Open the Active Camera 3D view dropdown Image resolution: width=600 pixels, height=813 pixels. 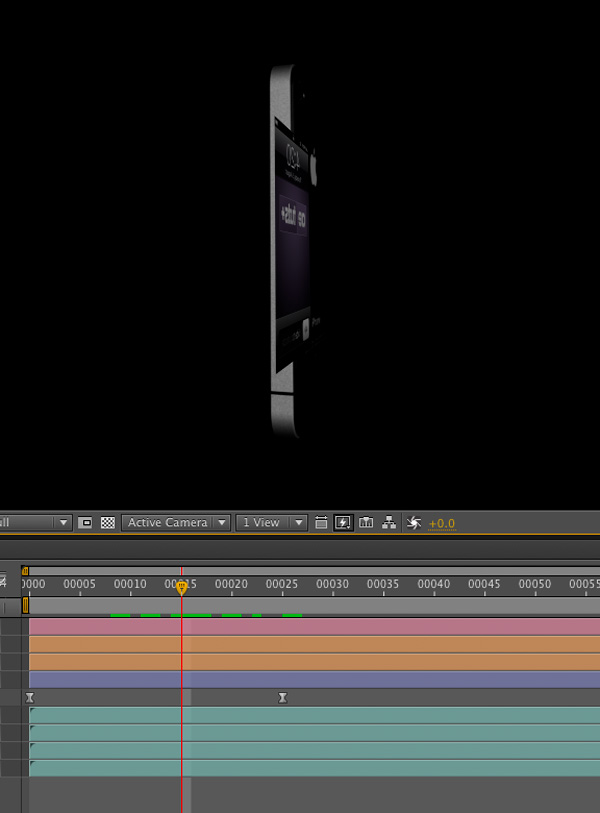click(176, 523)
